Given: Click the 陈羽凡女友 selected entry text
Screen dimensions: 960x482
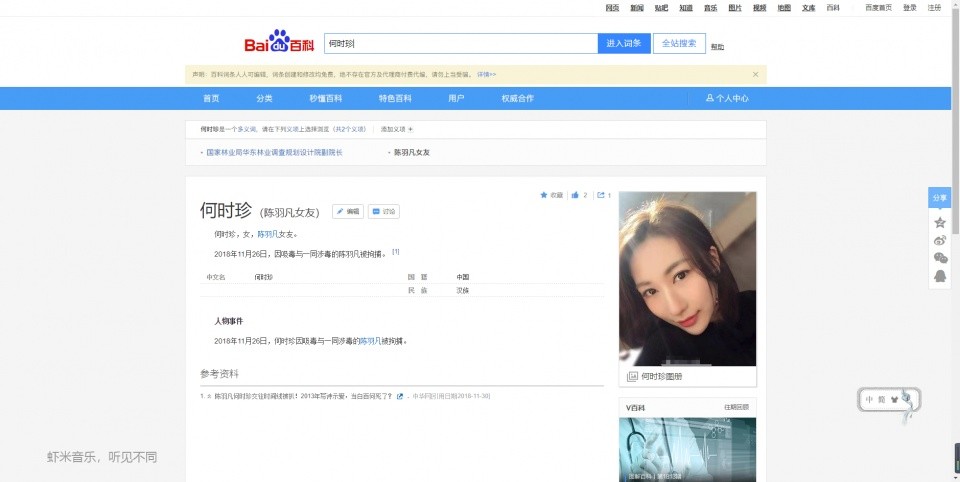Looking at the screenshot, I should coord(412,153).
